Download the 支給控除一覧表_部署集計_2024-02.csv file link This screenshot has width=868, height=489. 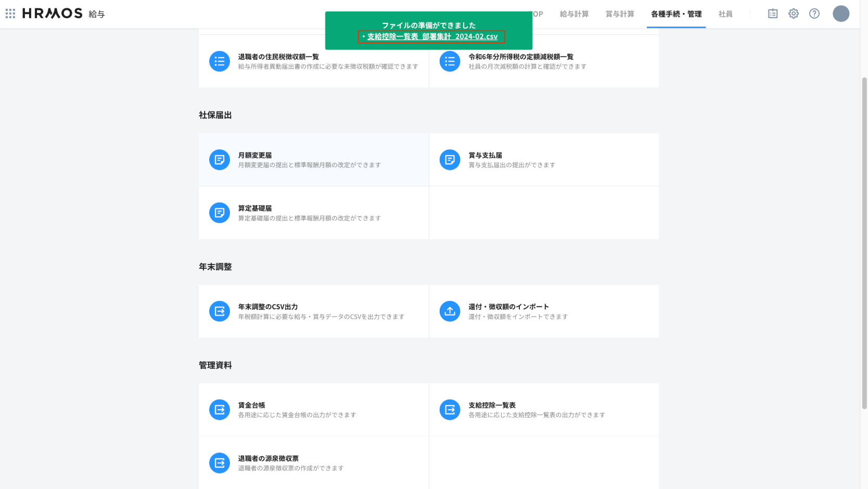pyautogui.click(x=432, y=36)
